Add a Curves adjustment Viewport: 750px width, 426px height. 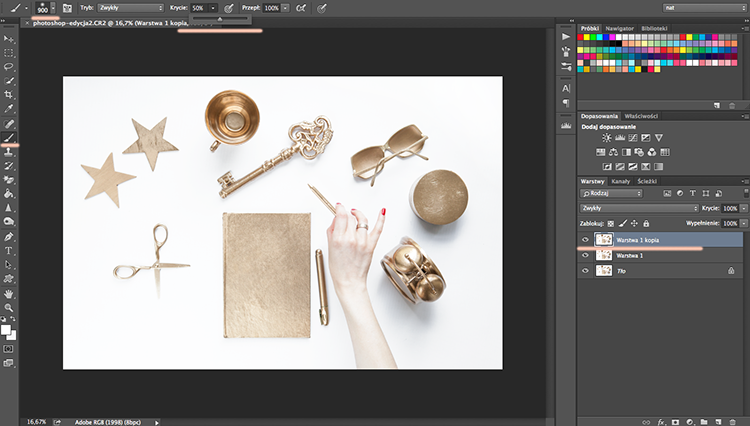coord(633,138)
